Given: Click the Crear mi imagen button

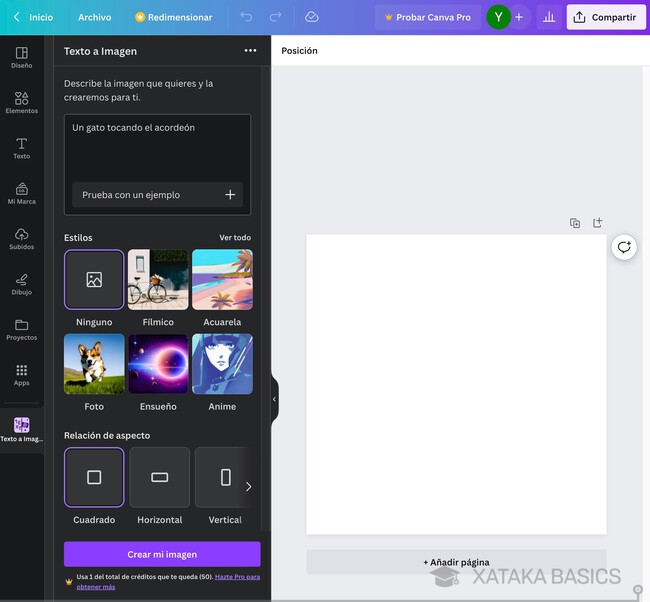Looking at the screenshot, I should click(x=162, y=554).
